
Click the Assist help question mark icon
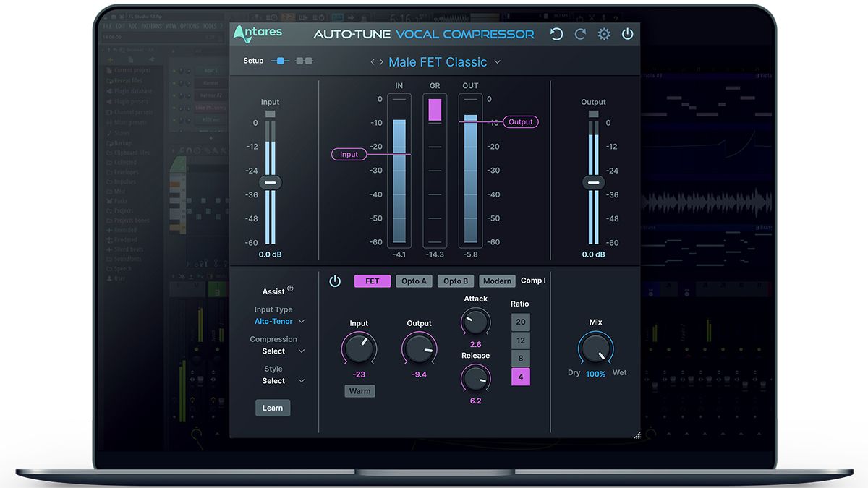(x=290, y=288)
